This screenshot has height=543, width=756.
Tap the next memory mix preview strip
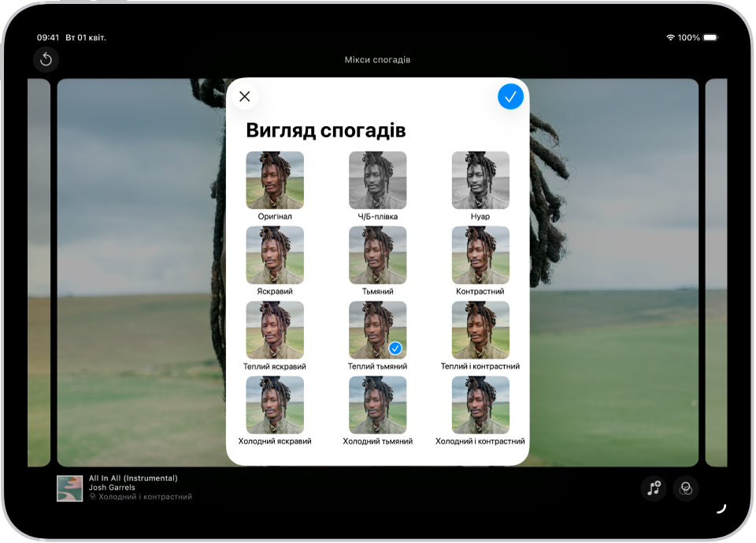pos(716,273)
